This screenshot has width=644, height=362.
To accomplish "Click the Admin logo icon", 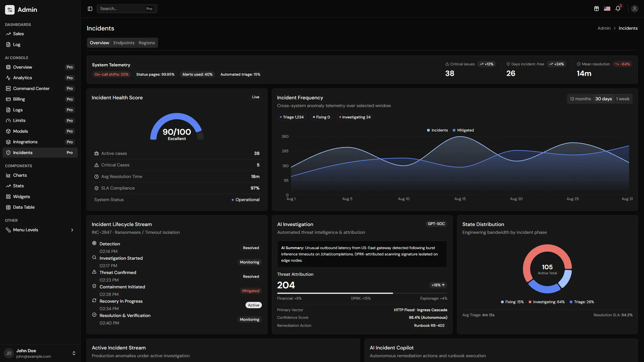I will pyautogui.click(x=10, y=10).
